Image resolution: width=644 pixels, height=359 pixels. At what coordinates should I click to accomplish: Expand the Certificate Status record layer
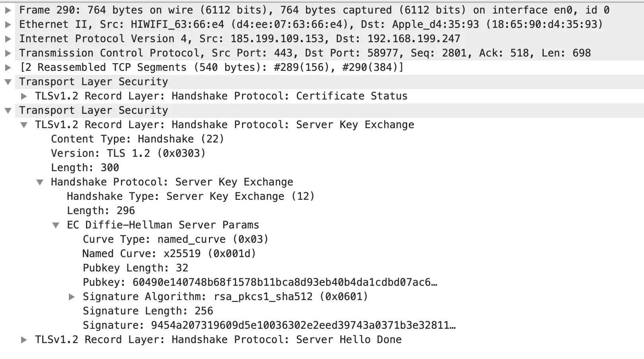[24, 96]
